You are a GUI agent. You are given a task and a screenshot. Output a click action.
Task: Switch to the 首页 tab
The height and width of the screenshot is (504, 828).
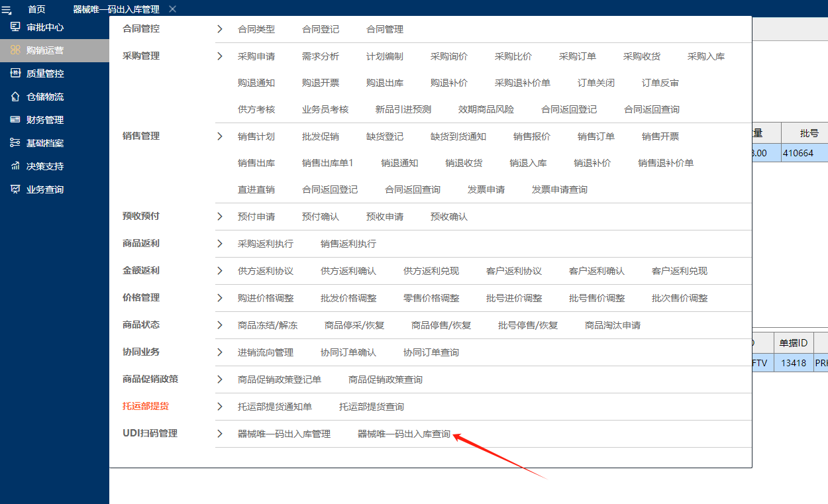pos(36,9)
